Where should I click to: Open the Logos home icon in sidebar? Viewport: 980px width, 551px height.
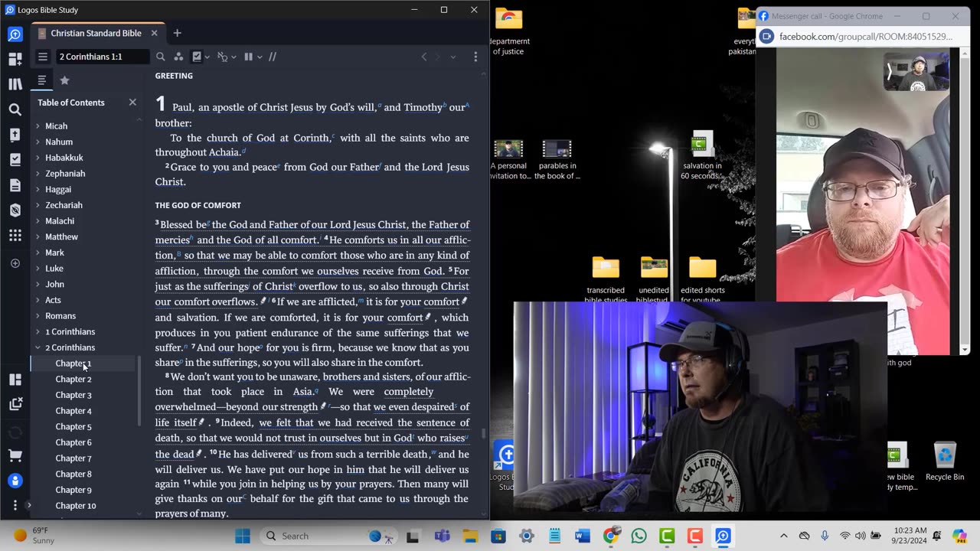15,34
